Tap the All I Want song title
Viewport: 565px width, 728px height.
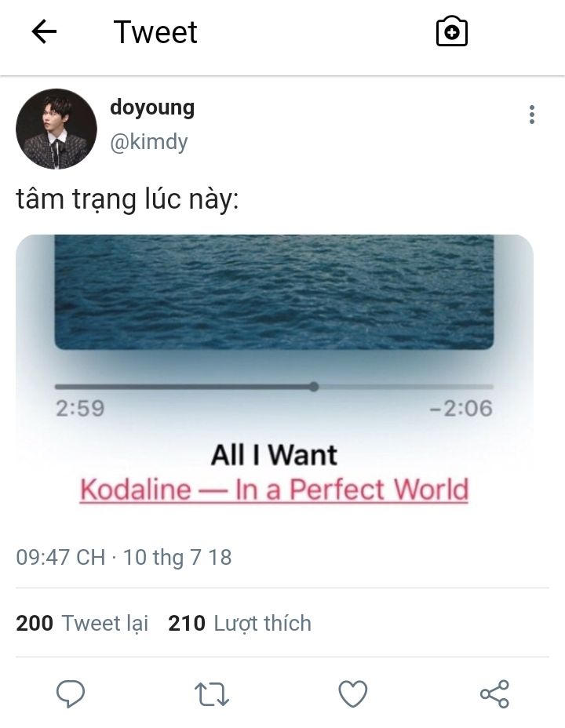tap(274, 454)
